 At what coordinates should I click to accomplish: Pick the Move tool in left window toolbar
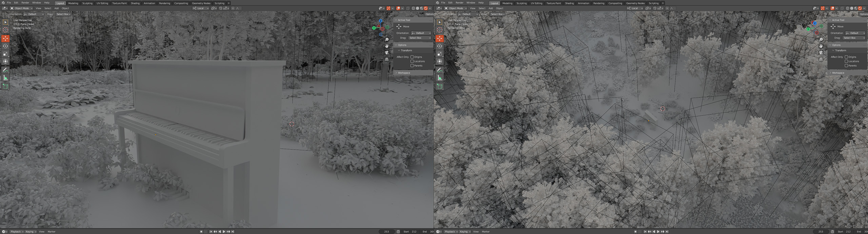(5, 38)
